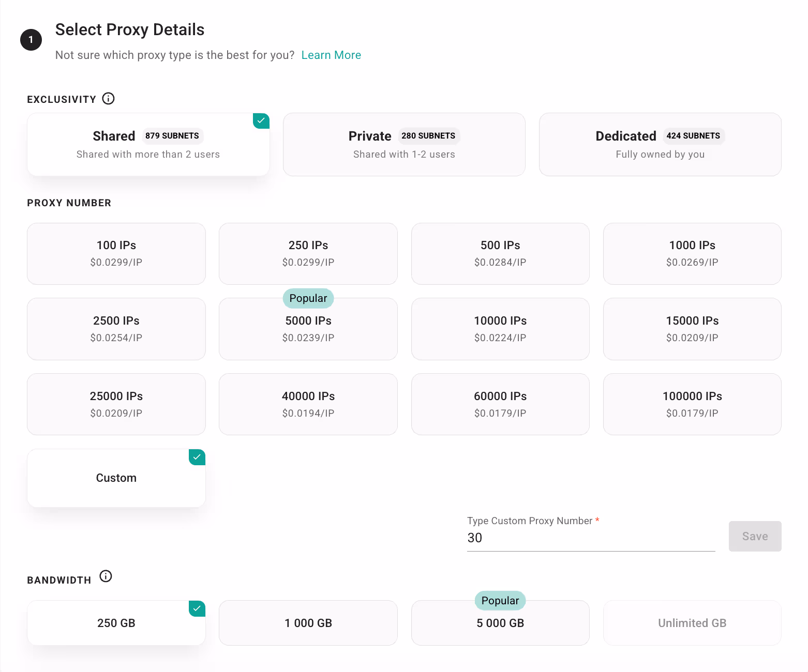Select the 10000 IPs plan
808x672 pixels.
(x=500, y=329)
